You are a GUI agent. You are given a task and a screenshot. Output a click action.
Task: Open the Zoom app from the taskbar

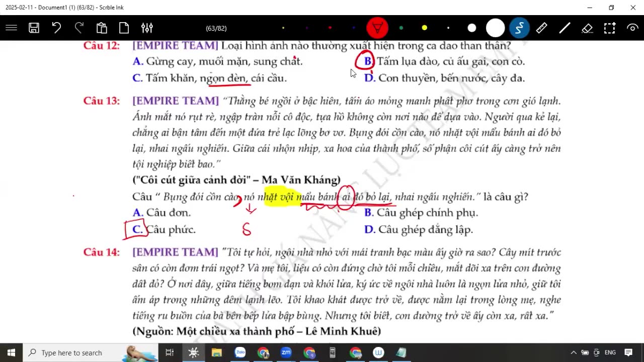click(x=286, y=352)
